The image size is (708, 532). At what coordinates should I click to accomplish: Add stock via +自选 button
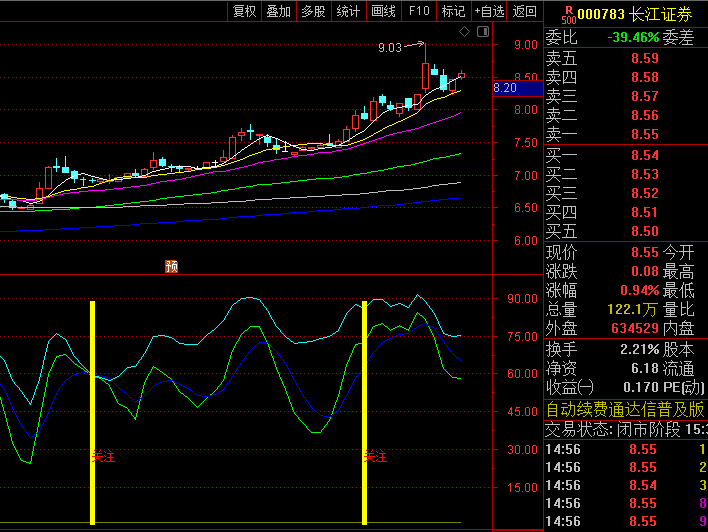coord(488,11)
